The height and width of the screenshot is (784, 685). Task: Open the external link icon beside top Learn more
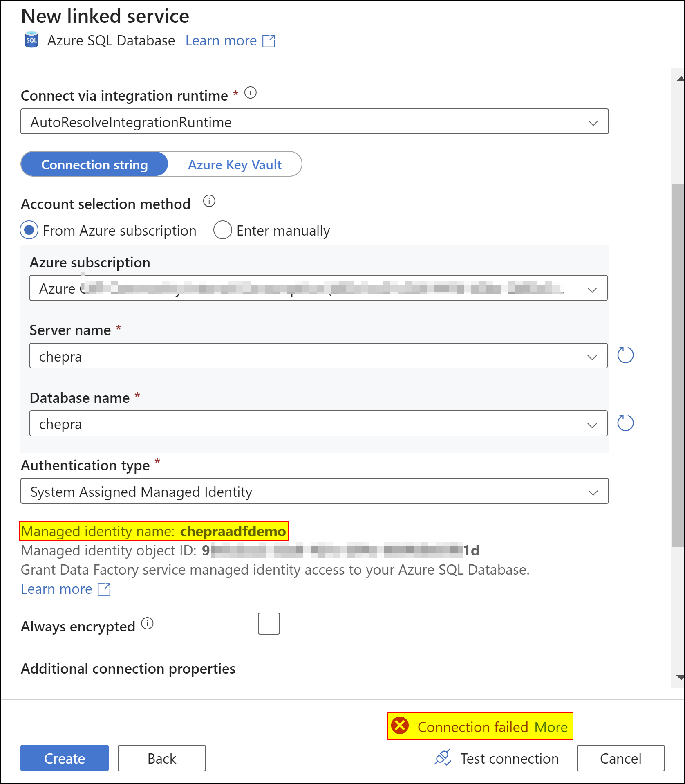tap(269, 41)
